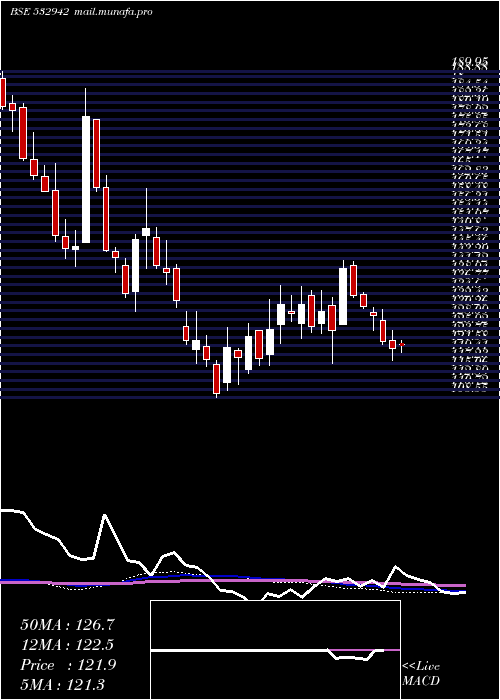500x700 pixels.
Task: Click the 'BSE 532942 mail.munafa.pro' title text
Action: point(81,12)
